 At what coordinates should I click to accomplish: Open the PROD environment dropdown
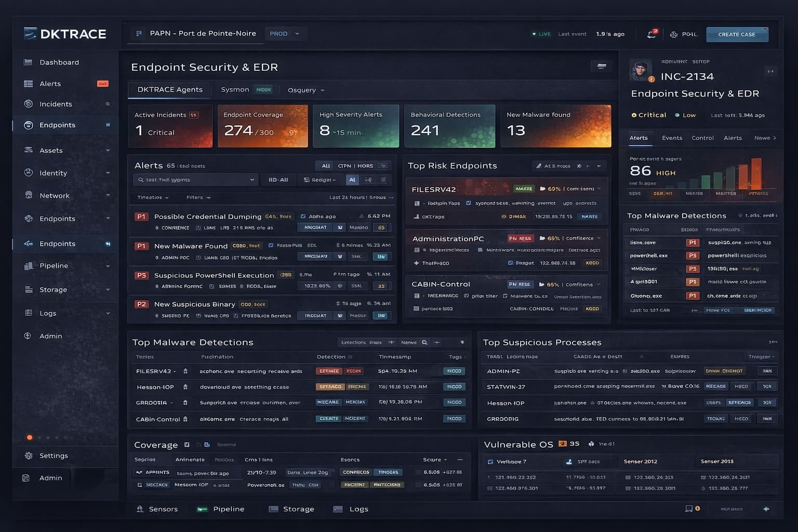point(285,34)
